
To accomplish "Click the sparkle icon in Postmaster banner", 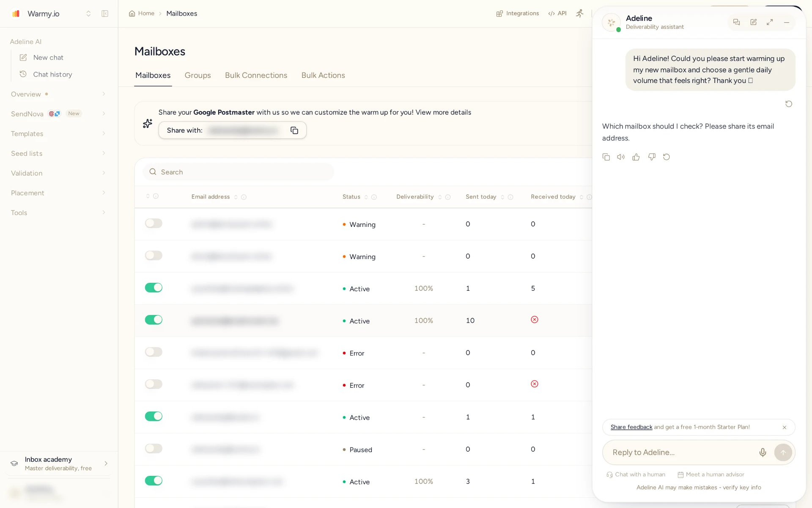I will point(147,124).
